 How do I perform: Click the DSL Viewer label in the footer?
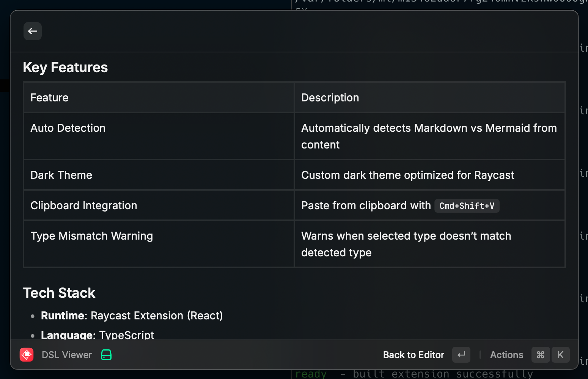click(x=66, y=355)
